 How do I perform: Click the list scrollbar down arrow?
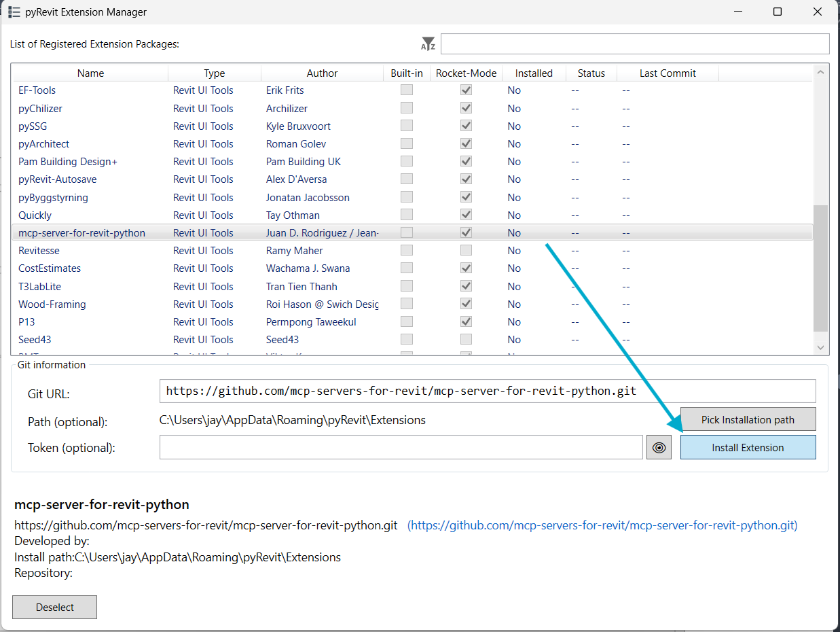(820, 347)
